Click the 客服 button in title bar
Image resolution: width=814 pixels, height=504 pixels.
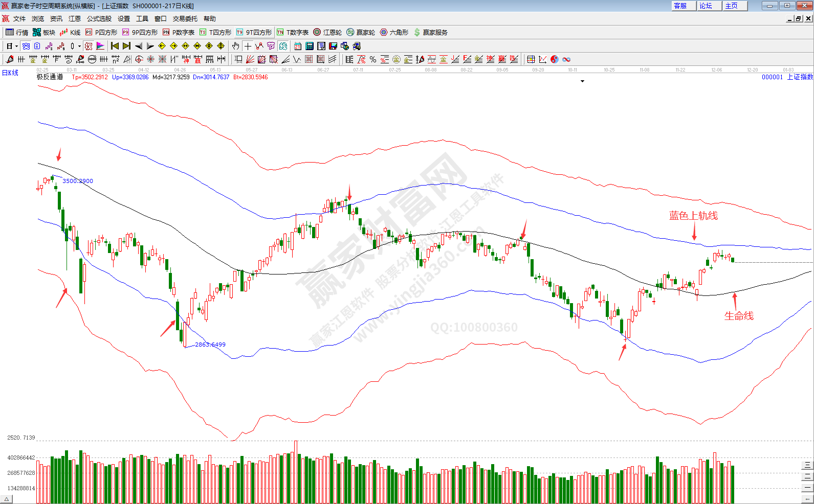(x=680, y=6)
